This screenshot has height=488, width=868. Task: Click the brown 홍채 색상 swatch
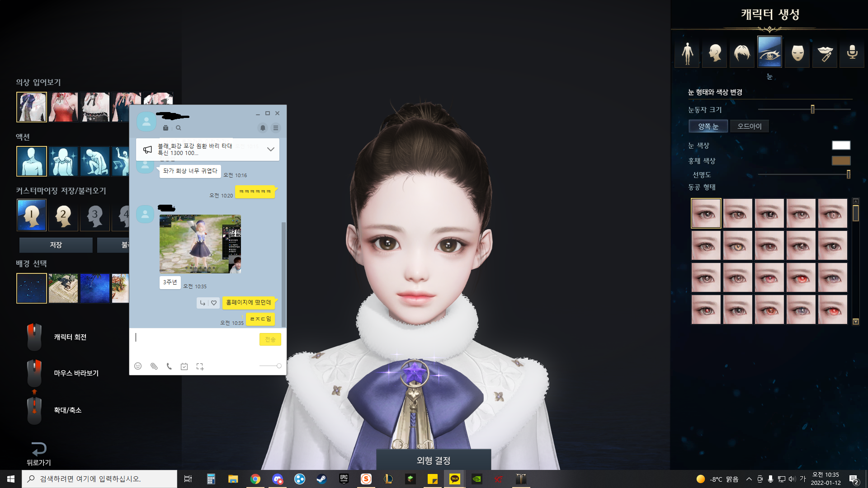[841, 161]
